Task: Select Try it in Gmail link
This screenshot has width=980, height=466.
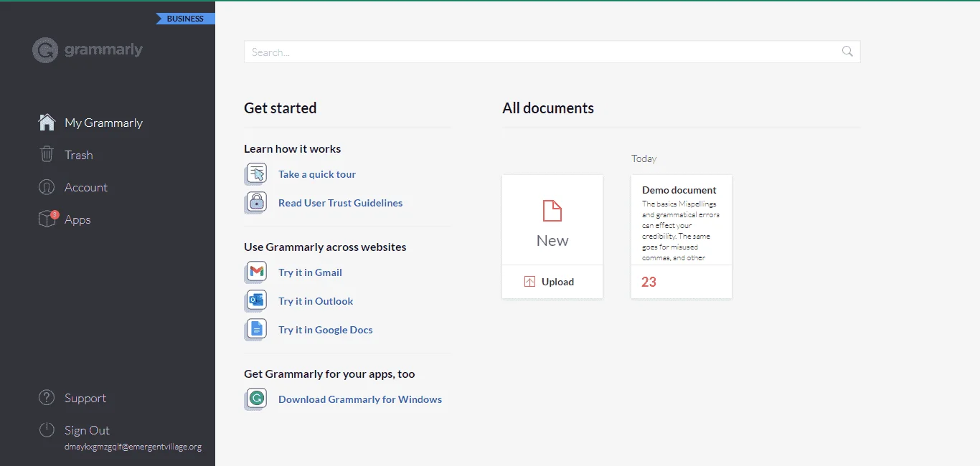Action: pyautogui.click(x=310, y=272)
